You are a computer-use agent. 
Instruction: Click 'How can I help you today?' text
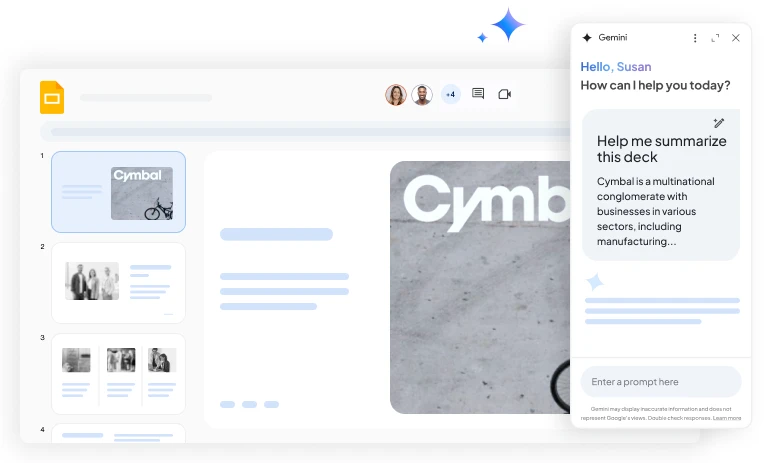click(x=655, y=86)
